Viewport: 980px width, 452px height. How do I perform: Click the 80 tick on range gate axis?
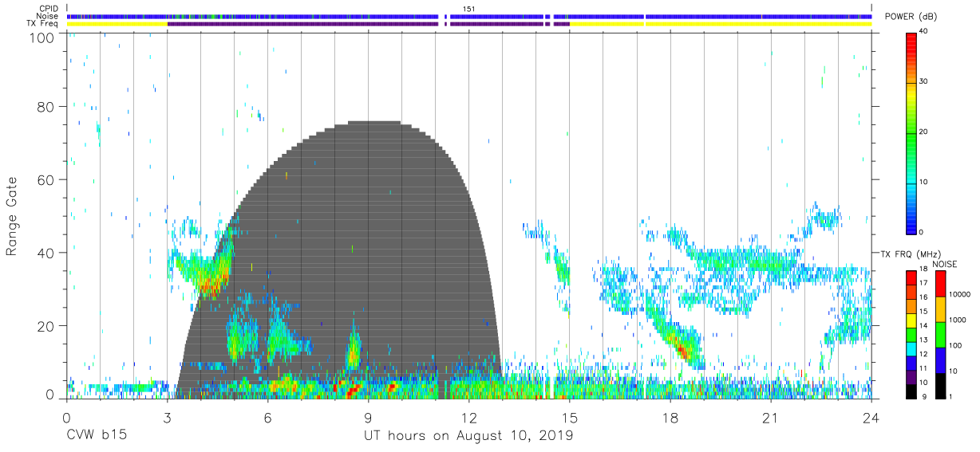pos(46,107)
